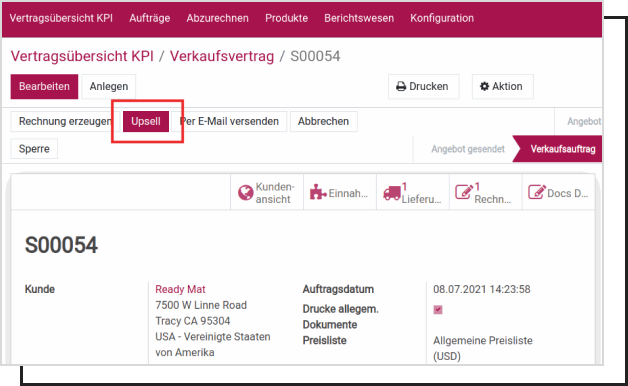This screenshot has width=628, height=386.
Task: Click the Sperre button
Action: pos(34,149)
